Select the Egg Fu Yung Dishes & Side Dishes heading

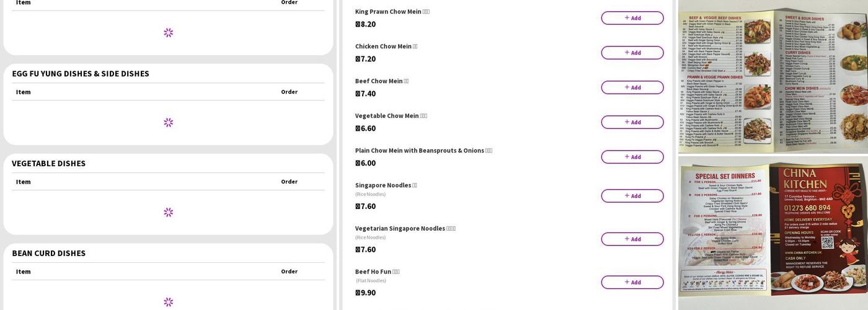81,74
